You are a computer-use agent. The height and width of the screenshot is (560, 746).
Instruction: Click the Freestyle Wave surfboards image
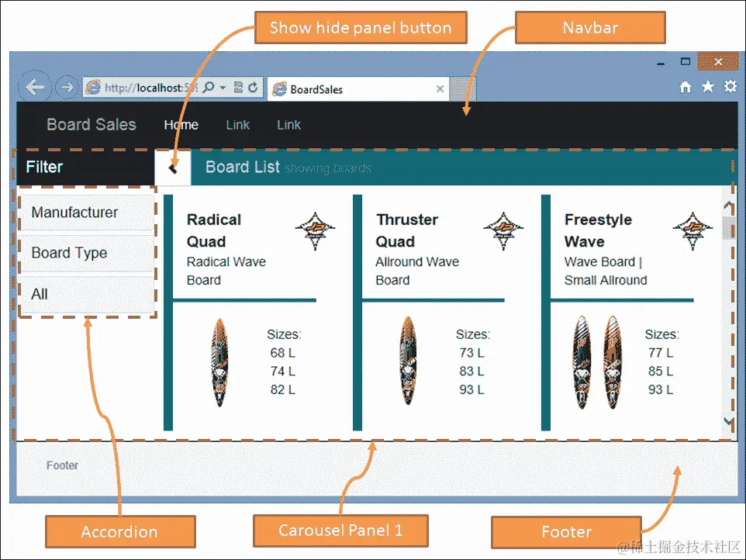point(598,362)
